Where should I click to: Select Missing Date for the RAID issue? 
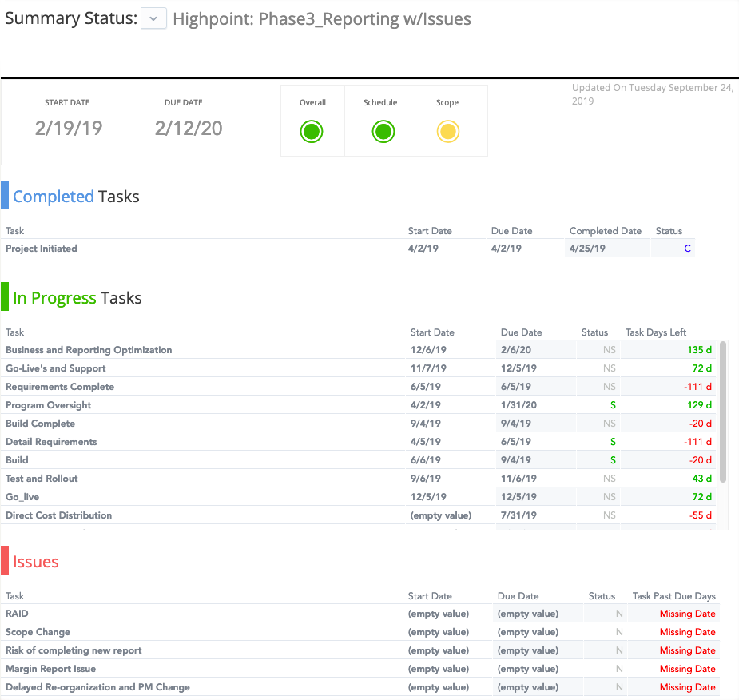(687, 613)
